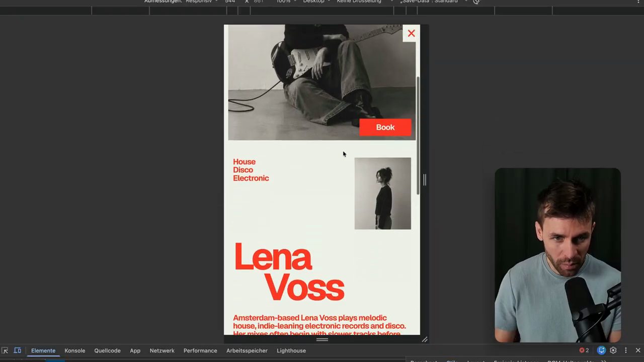Click the Lena Voss heading

[289, 271]
